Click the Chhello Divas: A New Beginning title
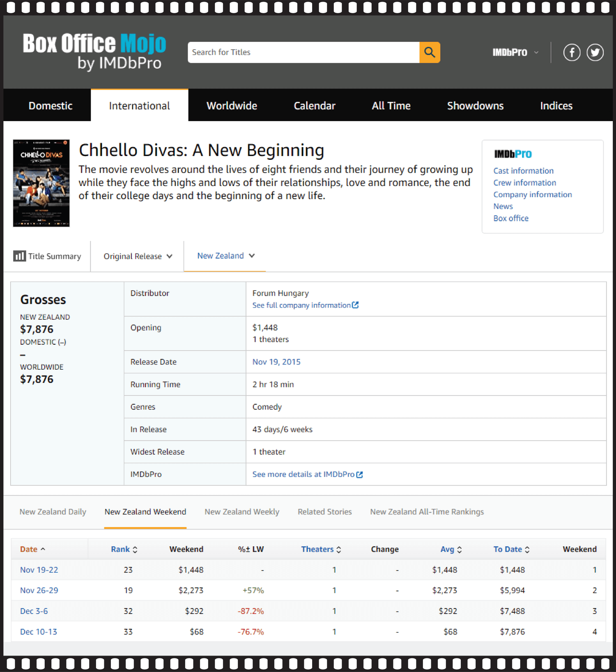Viewport: 616px width, 672px height. click(x=201, y=150)
